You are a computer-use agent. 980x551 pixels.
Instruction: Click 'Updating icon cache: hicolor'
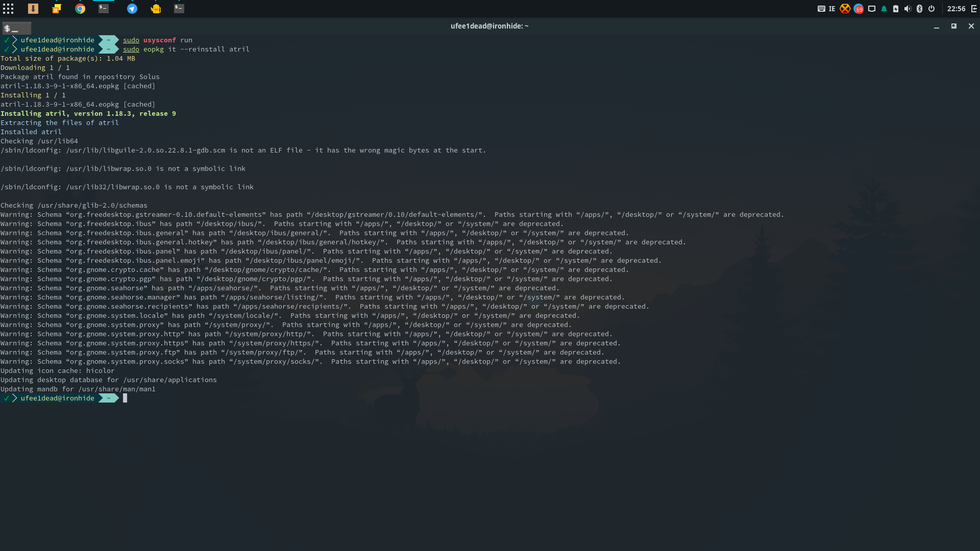coord(58,370)
